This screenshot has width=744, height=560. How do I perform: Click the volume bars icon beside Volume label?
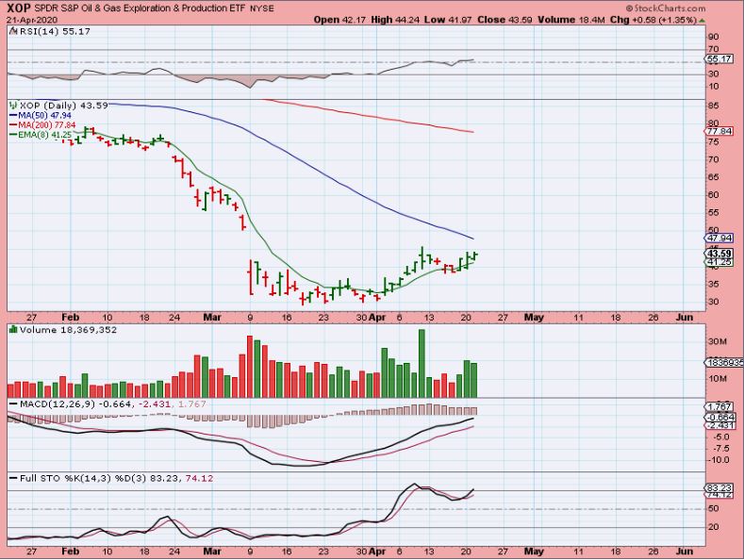click(x=13, y=329)
